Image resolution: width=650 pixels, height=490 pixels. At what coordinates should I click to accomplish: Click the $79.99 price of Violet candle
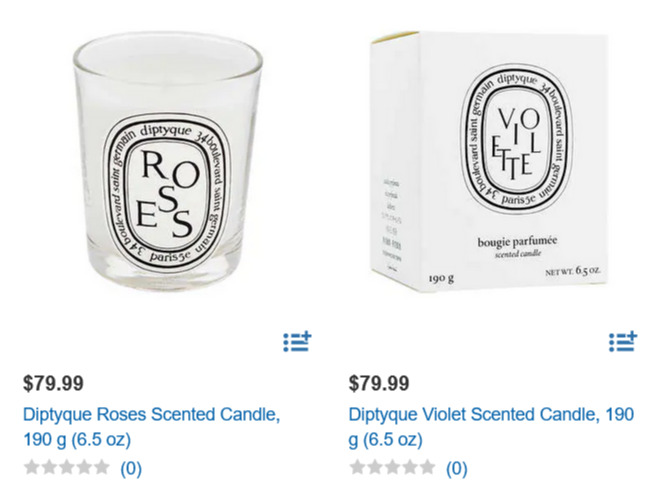pyautogui.click(x=378, y=383)
